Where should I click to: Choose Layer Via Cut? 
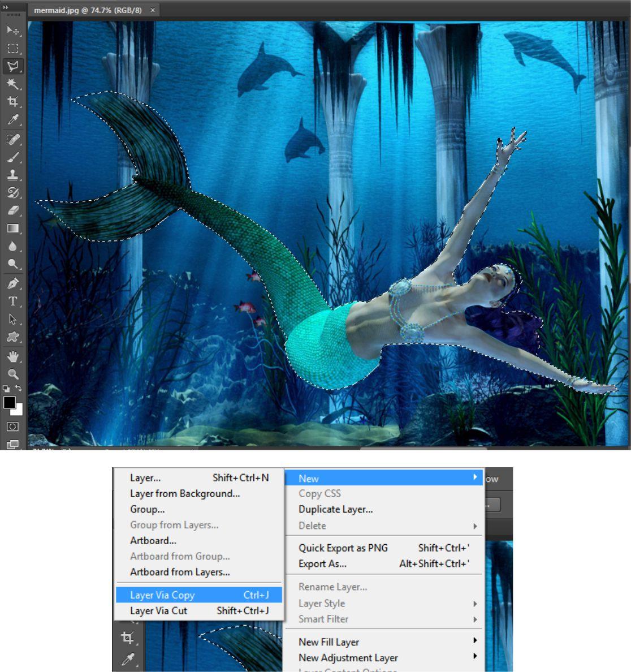pyautogui.click(x=199, y=611)
